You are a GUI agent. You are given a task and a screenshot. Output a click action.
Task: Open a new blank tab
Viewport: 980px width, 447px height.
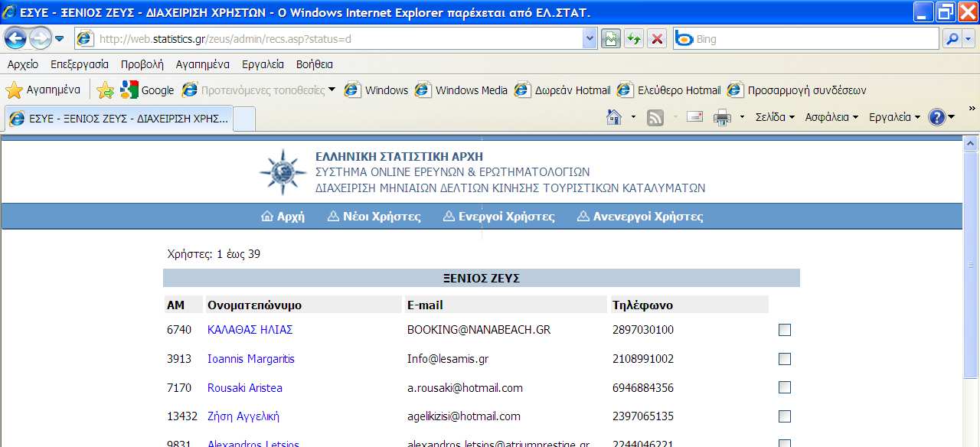click(x=243, y=119)
